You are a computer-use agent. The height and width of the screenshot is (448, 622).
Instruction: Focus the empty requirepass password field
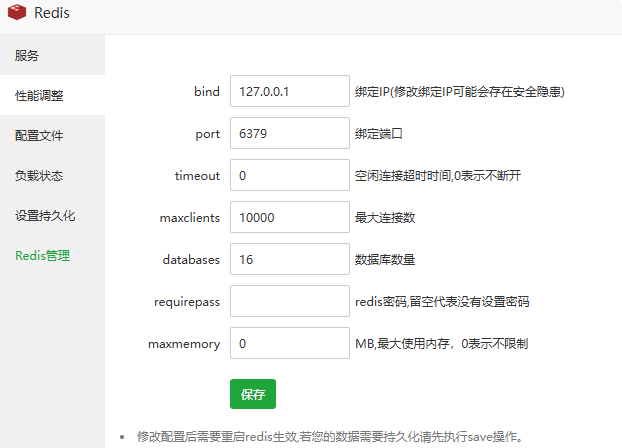point(289,301)
